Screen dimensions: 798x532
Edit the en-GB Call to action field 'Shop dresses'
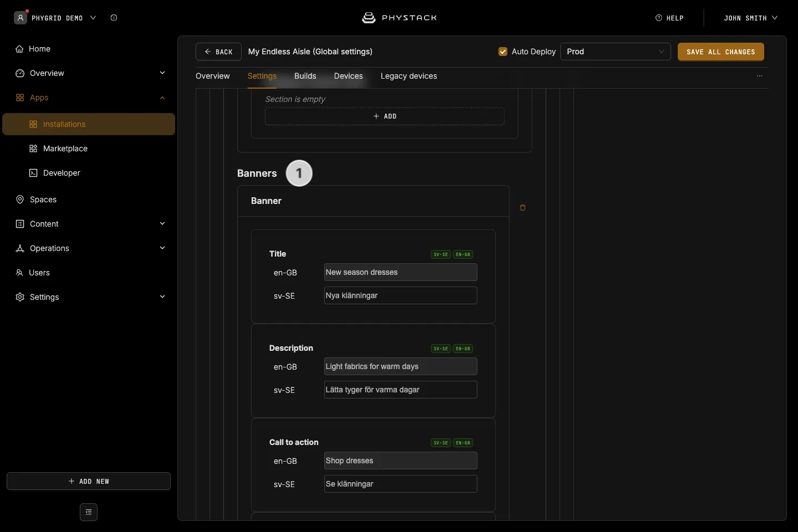point(401,461)
